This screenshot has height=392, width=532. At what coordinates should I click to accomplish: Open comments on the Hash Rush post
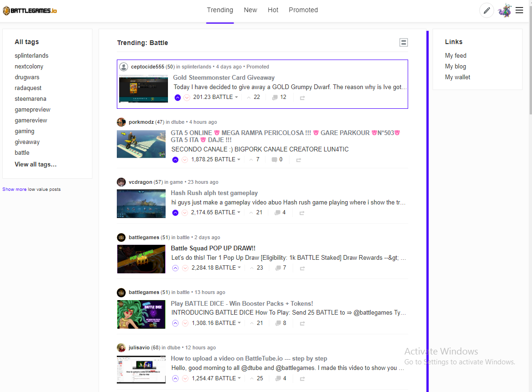point(280,212)
